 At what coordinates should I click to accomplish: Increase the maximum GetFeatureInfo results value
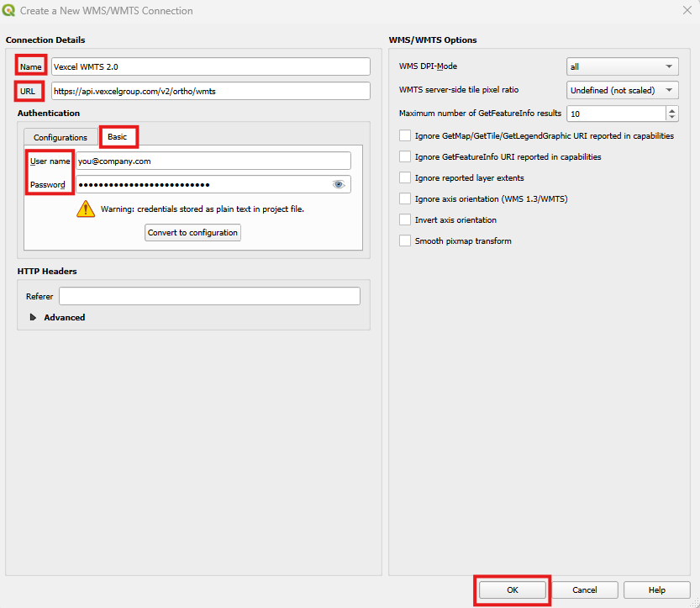click(671, 109)
